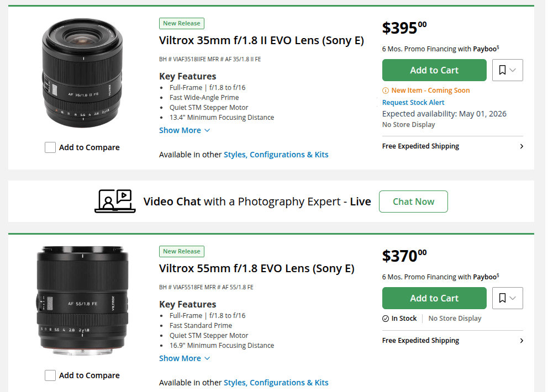Viewport: 548px width, 392px height.
Task: Open Free Expedited Shipping arrow for 55mm
Action: tap(521, 341)
